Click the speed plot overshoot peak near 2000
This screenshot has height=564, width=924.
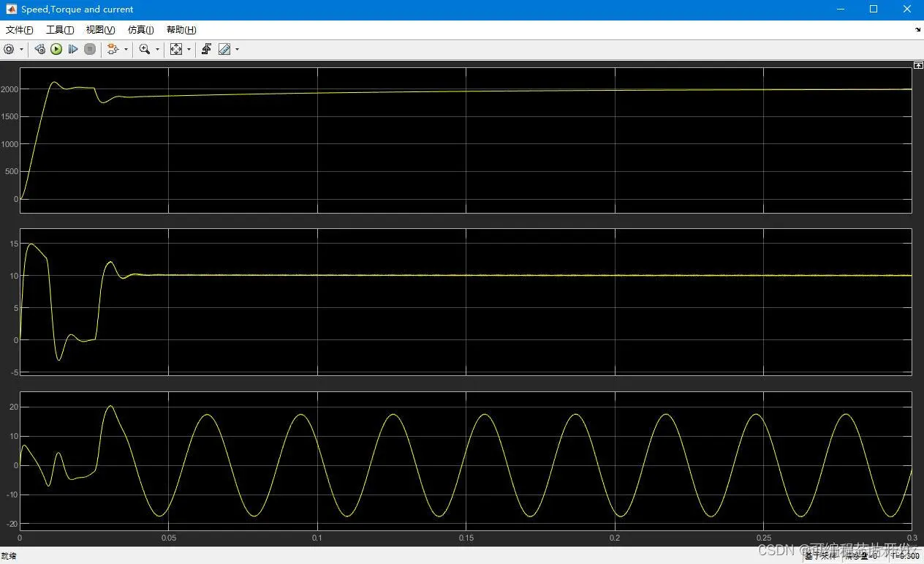[x=53, y=82]
